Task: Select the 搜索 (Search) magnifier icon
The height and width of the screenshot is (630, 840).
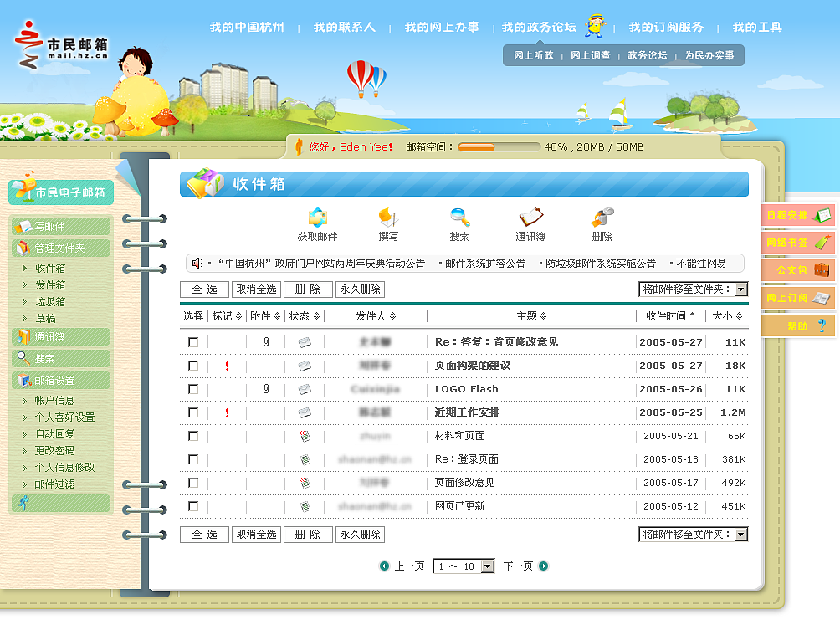Action: (458, 218)
